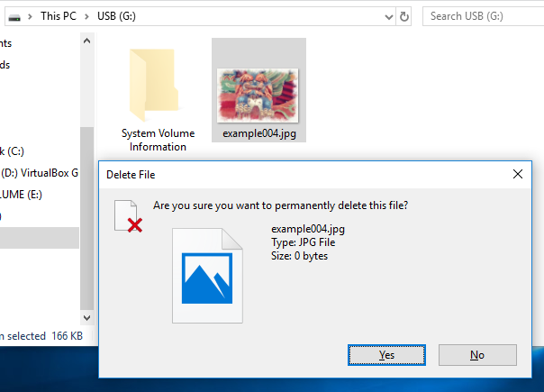Open the (E:) volume in sidebar

[21, 194]
